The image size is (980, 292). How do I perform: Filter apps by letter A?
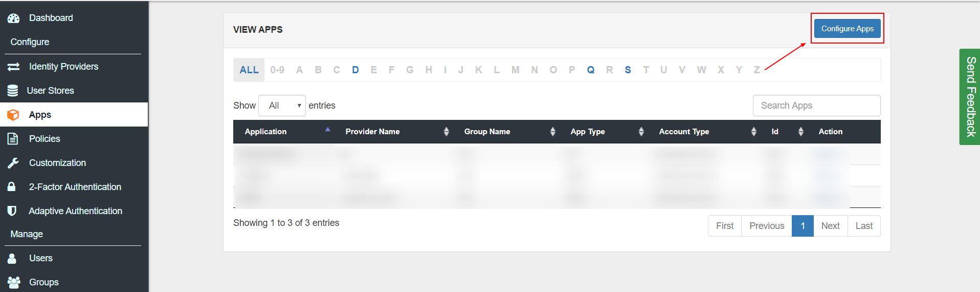pos(300,70)
